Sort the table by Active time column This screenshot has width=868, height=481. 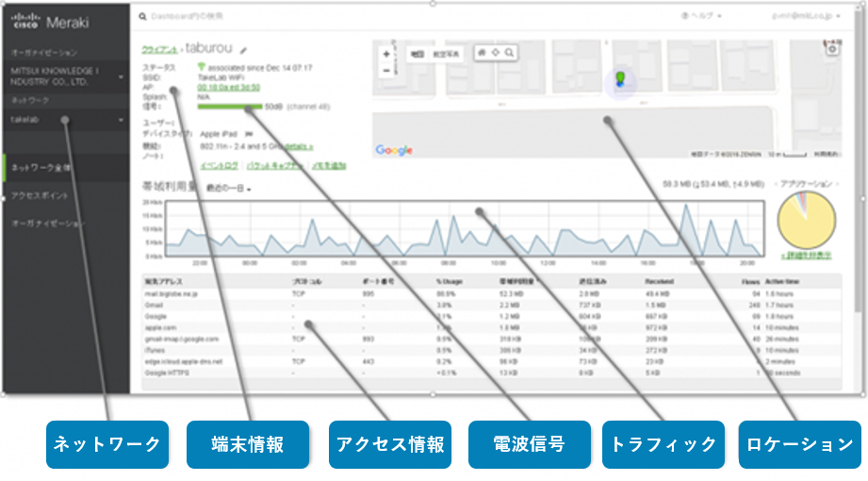[x=781, y=282]
